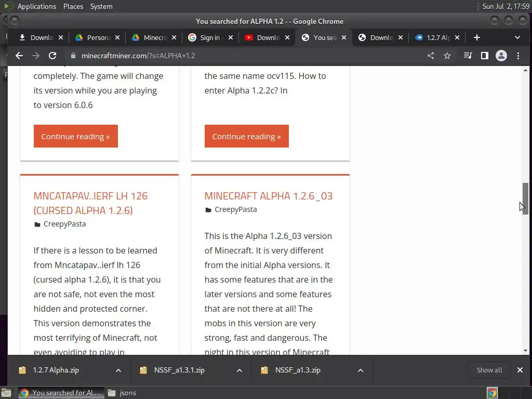Image resolution: width=532 pixels, height=399 pixels.
Task: Open Chrome three-dot menu
Action: coord(518,56)
